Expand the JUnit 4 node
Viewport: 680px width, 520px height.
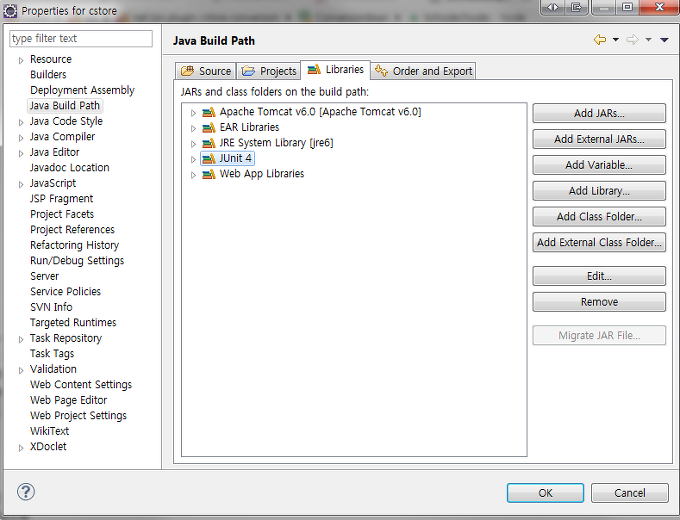(x=193, y=160)
